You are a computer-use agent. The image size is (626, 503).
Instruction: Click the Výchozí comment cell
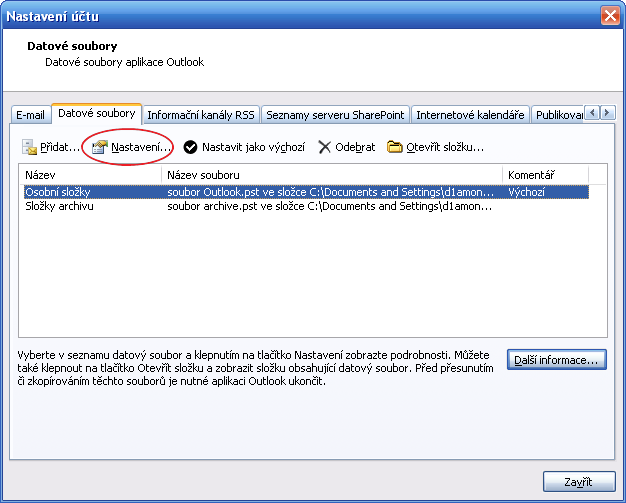(526, 192)
